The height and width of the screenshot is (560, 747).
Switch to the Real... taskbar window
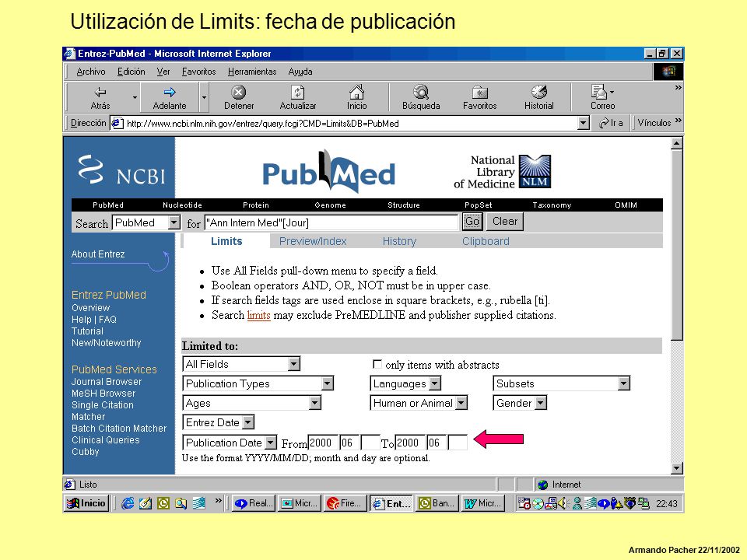point(254,503)
